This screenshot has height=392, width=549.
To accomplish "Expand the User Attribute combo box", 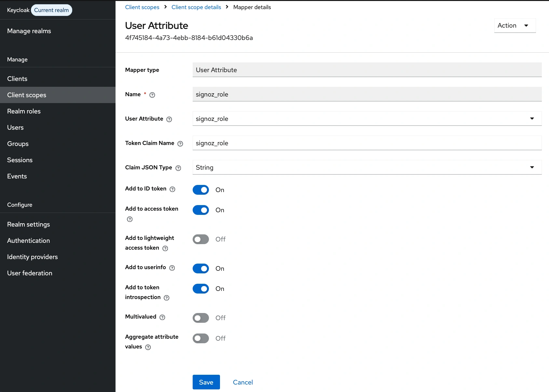I will [367, 119].
